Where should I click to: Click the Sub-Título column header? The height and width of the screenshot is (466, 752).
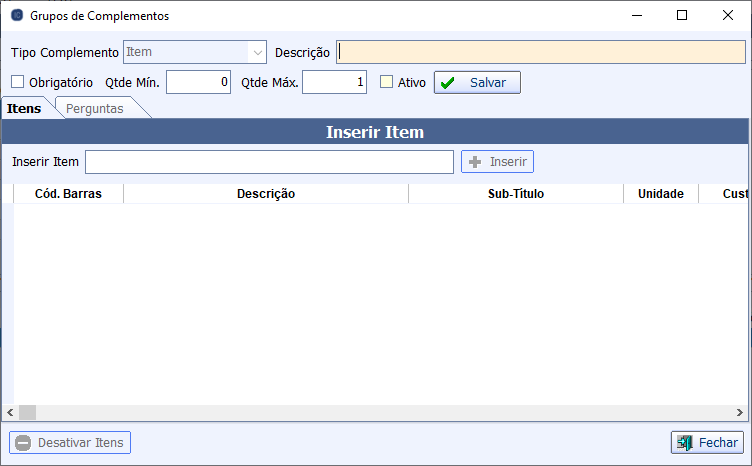click(515, 194)
